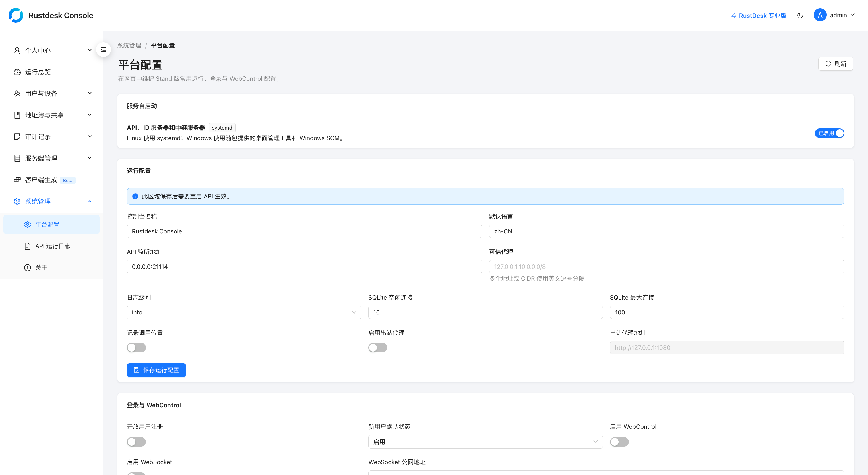Select 平台配置 in the sidebar
This screenshot has height=475, width=868.
[52, 225]
